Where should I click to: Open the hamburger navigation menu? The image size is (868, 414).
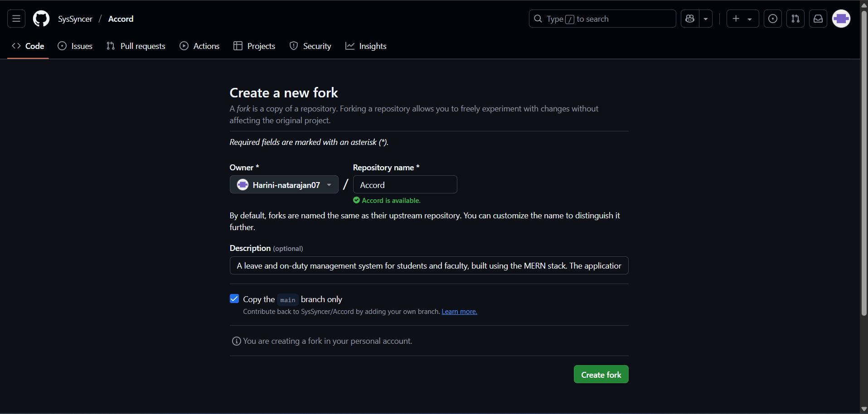click(16, 19)
